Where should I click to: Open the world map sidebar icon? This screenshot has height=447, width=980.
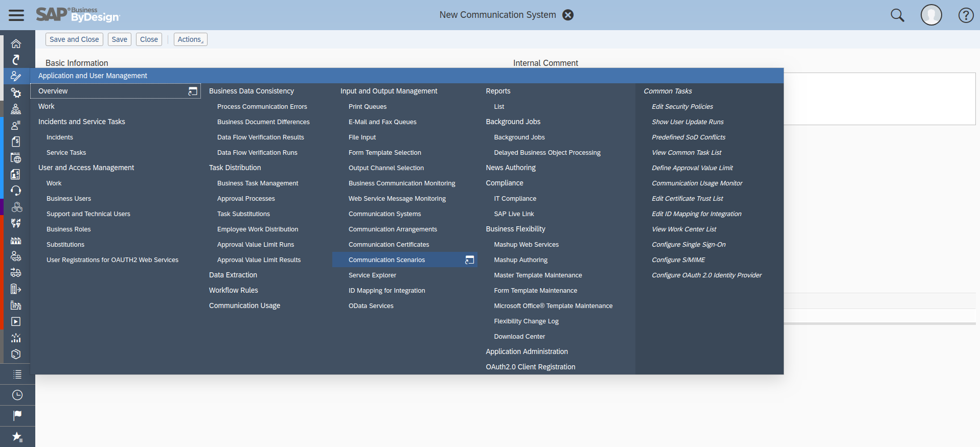(16, 223)
